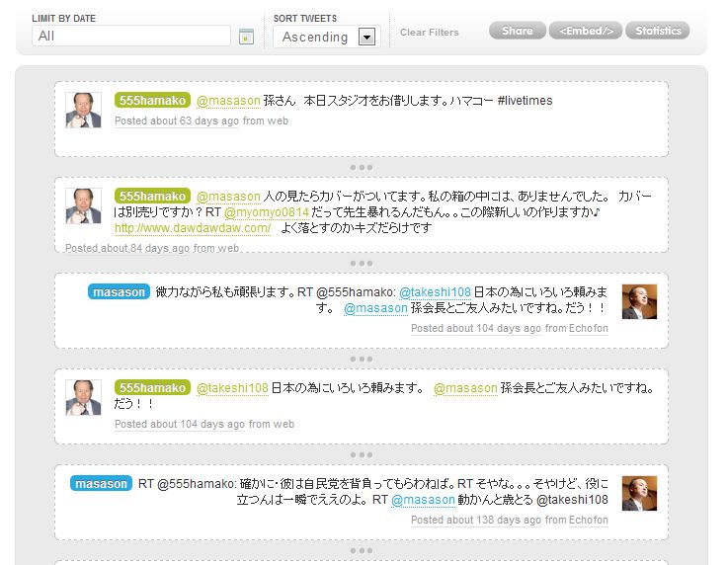The height and width of the screenshot is (565, 728).
Task: Click masason badge in the 138 days tweet
Action: (101, 484)
